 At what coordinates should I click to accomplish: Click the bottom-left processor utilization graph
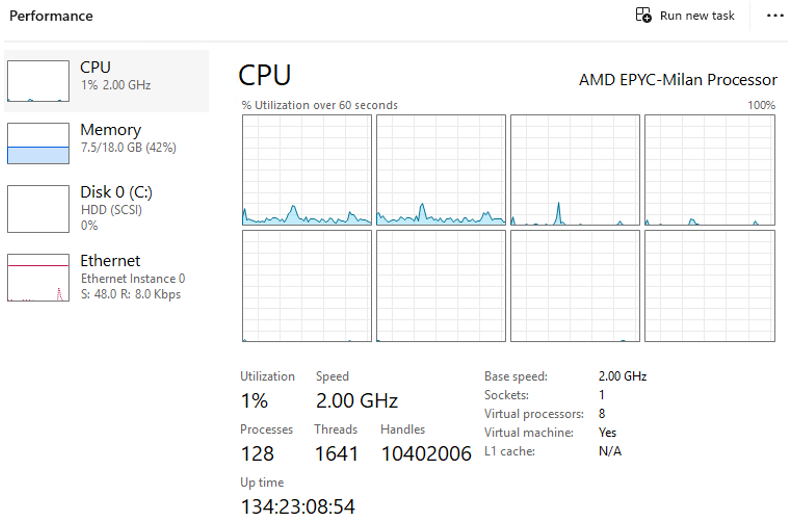pos(306,285)
